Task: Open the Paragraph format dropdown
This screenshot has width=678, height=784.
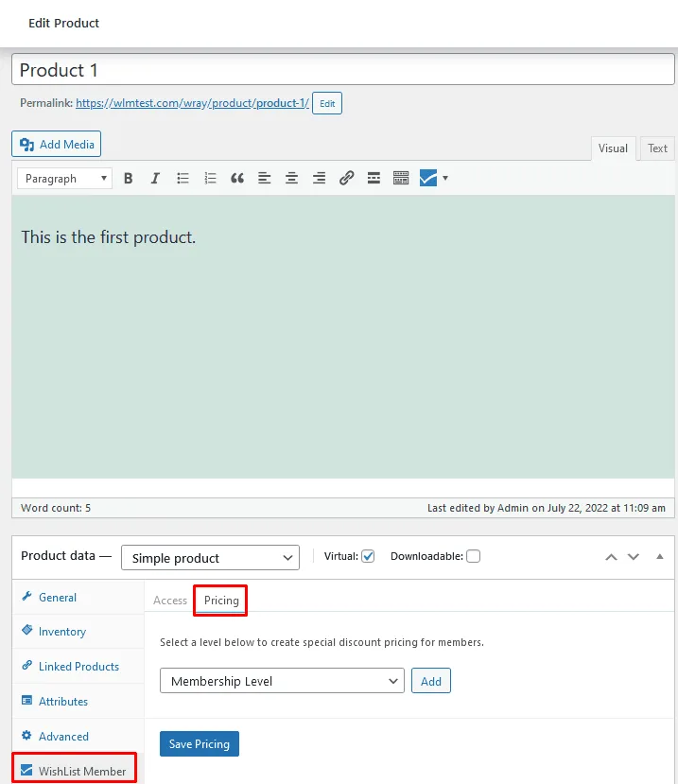Action: tap(64, 179)
